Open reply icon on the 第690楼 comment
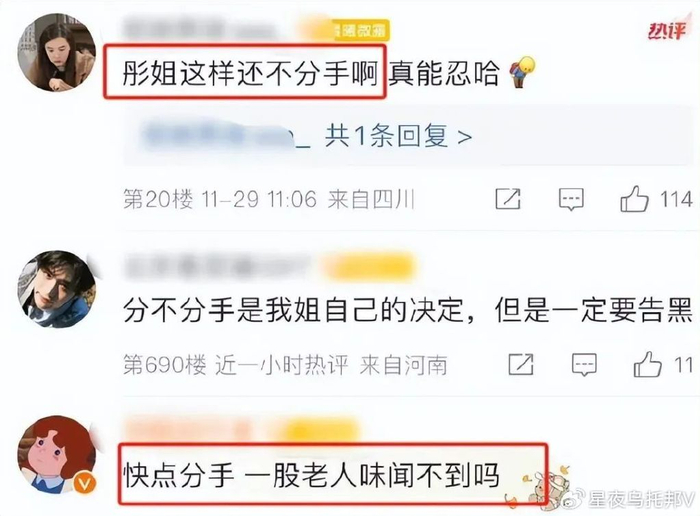This screenshot has width=700, height=516. point(584,365)
